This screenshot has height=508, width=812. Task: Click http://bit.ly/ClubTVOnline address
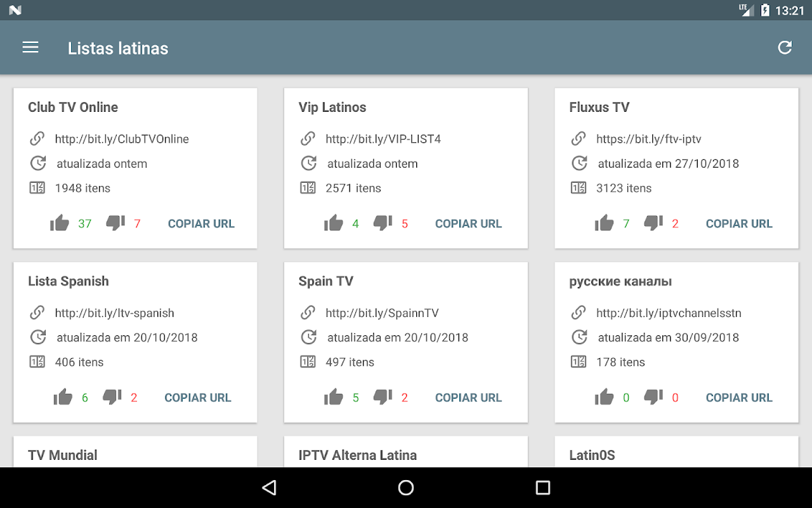pos(122,139)
